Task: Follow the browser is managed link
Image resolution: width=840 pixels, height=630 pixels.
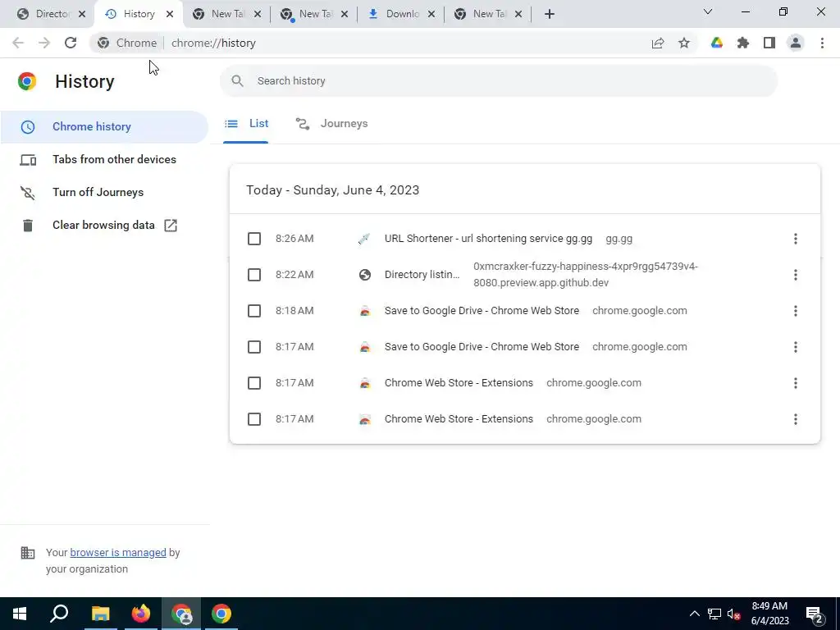Action: coord(118,552)
